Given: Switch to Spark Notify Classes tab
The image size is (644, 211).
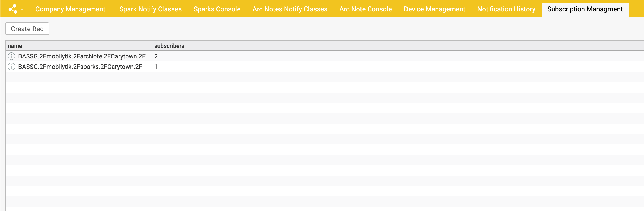Looking at the screenshot, I should tap(150, 9).
